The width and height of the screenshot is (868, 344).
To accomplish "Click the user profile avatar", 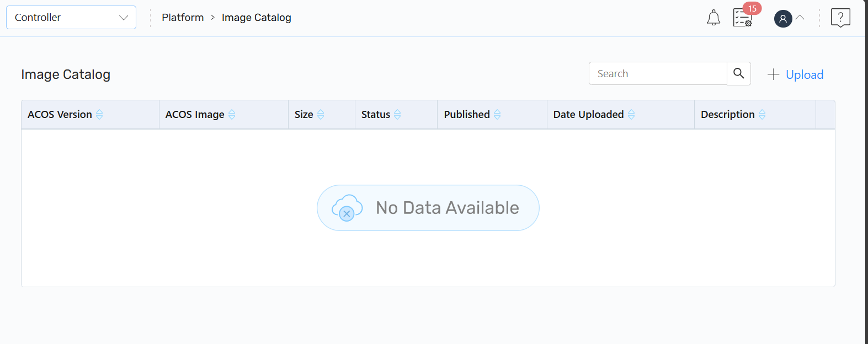I will [783, 19].
